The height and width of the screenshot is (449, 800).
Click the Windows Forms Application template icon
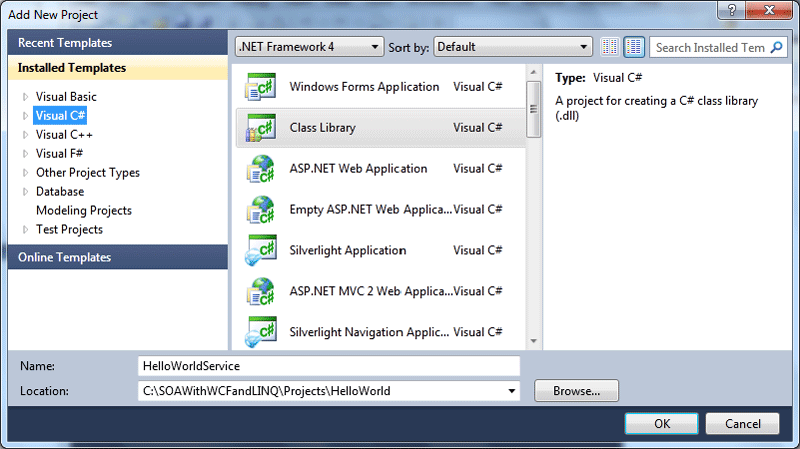tap(261, 87)
